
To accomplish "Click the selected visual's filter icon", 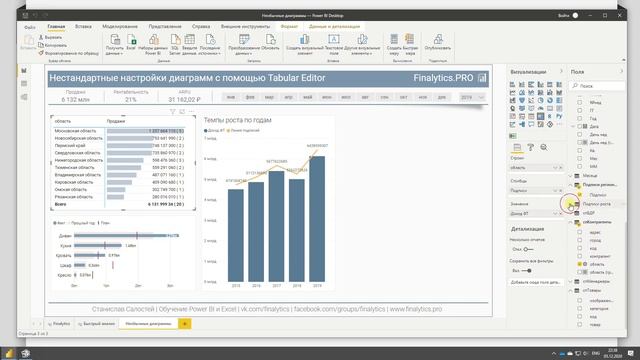I will (x=172, y=111).
